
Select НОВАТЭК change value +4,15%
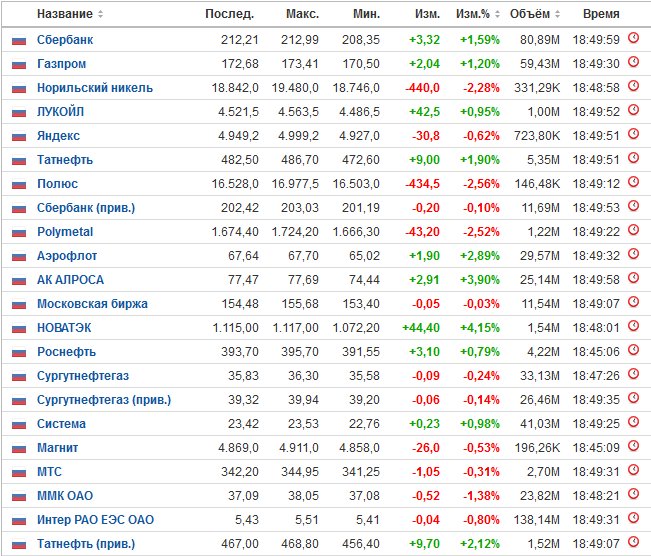(480, 328)
